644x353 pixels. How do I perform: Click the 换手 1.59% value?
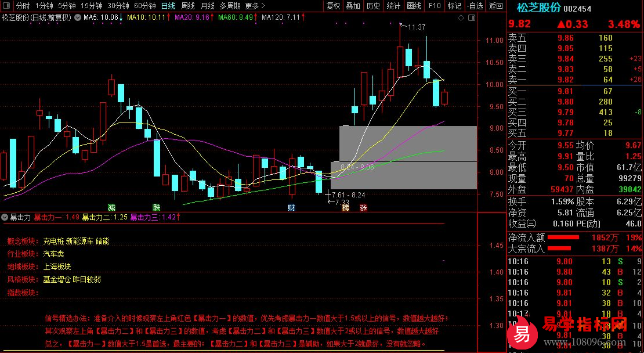tap(562, 202)
